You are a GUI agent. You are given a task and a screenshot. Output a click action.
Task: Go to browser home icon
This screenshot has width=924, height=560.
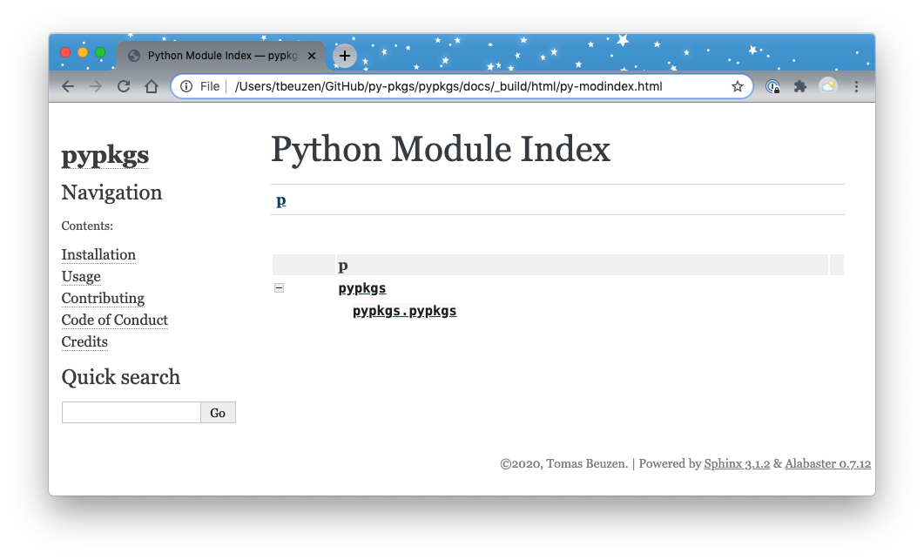coord(152,86)
